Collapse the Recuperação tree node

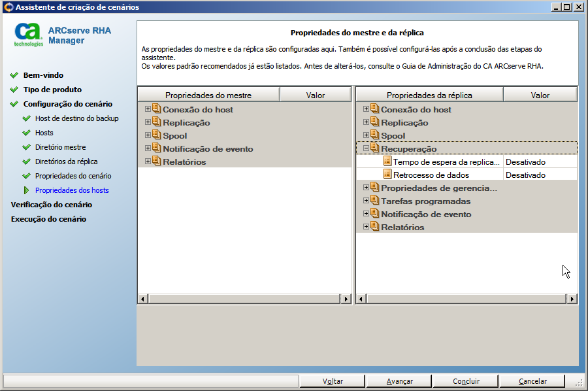tap(366, 148)
